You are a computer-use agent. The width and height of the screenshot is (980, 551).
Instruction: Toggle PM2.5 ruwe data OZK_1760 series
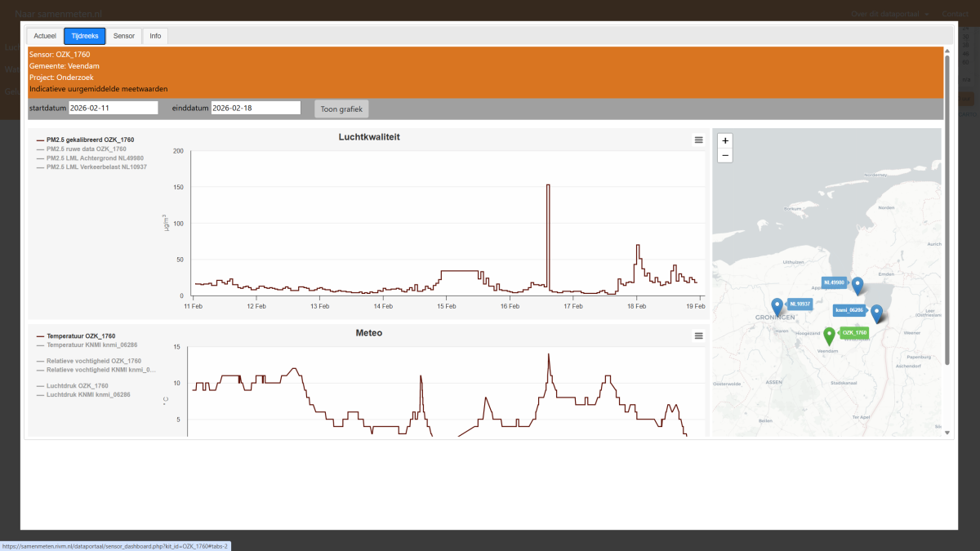86,149
